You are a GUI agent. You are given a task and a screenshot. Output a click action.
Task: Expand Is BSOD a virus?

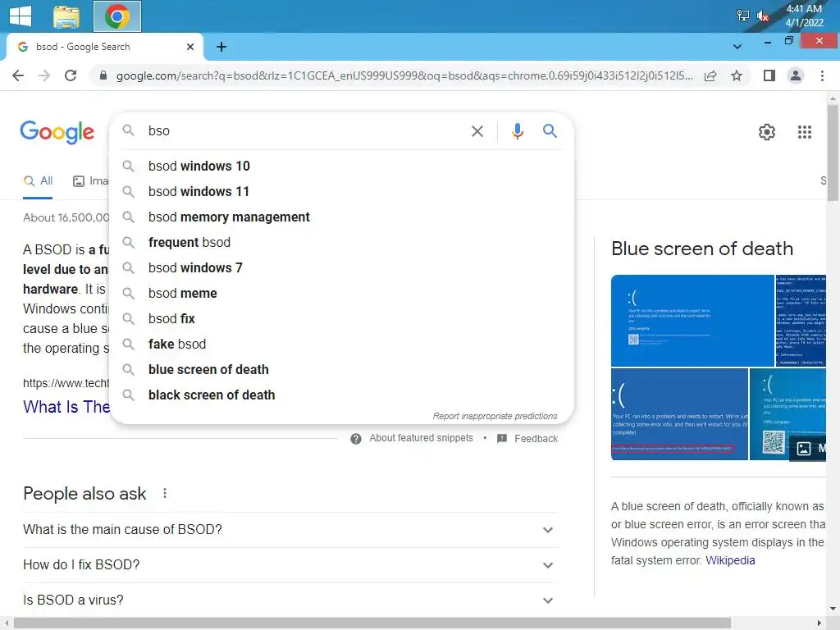coord(290,600)
